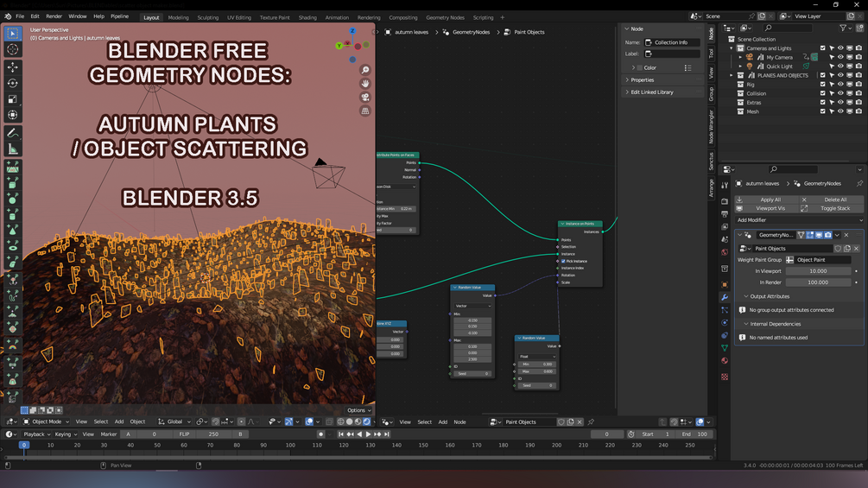Screen dimensions: 868x488
Task: Open the File menu
Action: point(20,16)
